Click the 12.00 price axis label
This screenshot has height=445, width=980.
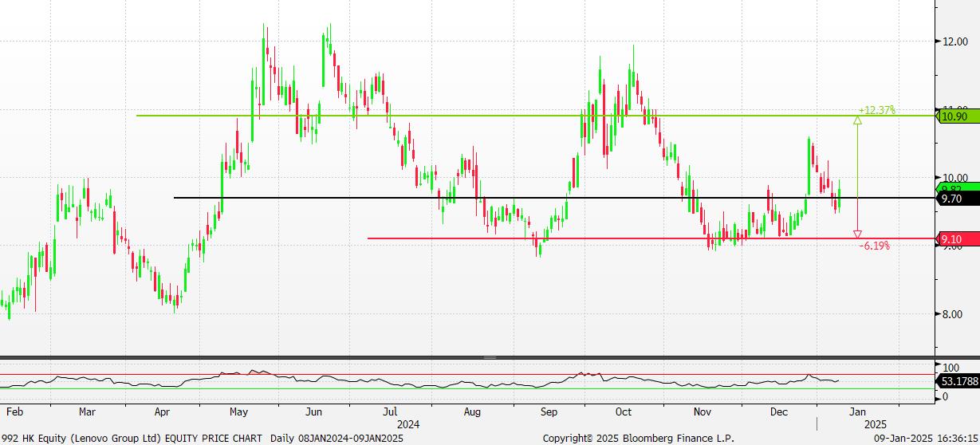click(954, 41)
